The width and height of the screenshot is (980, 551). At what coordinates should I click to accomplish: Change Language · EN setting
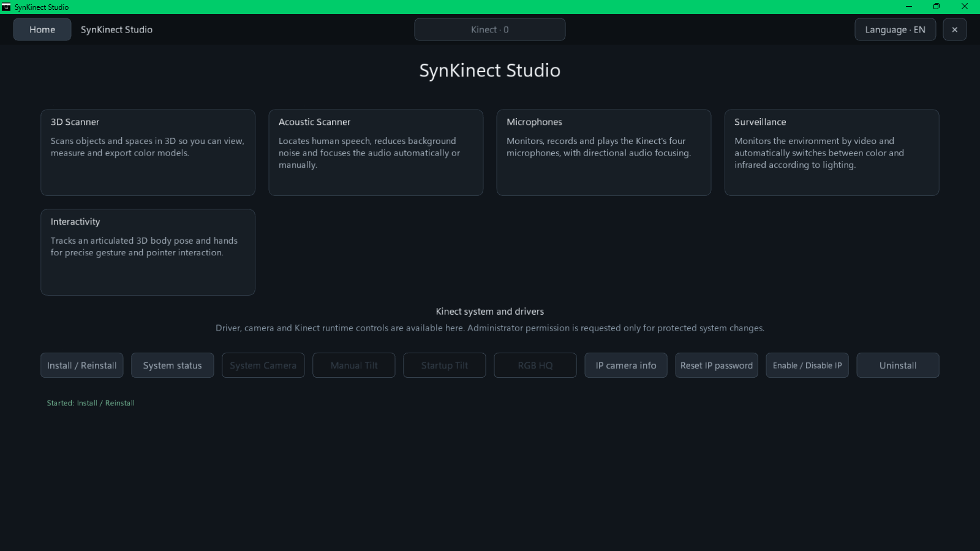pos(895,29)
